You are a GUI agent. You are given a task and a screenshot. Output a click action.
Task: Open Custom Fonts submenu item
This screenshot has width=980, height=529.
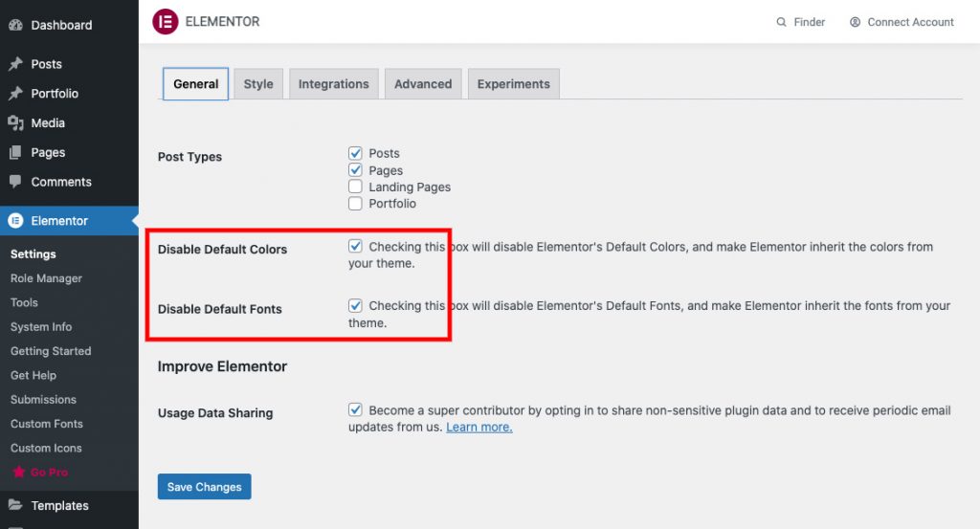[x=47, y=424]
